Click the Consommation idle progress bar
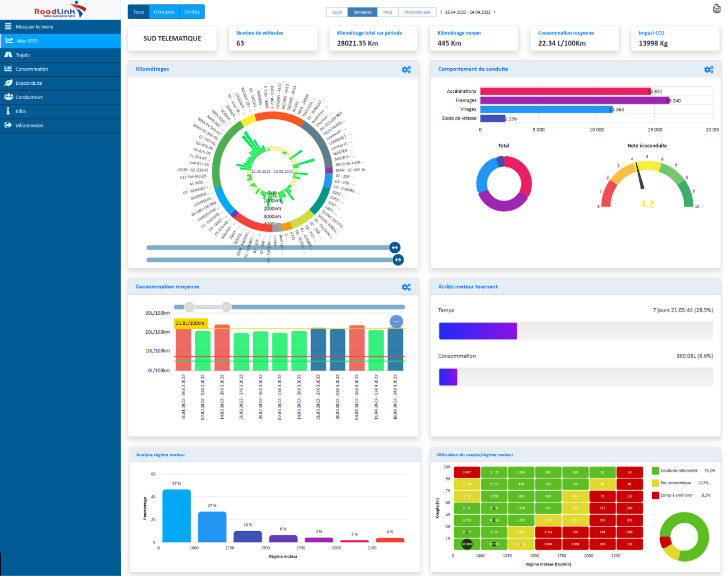The height and width of the screenshot is (576, 728). pos(576,377)
